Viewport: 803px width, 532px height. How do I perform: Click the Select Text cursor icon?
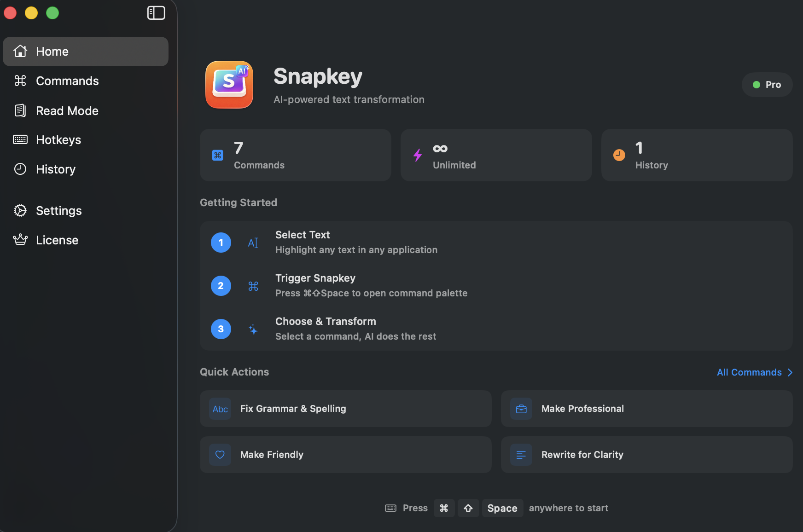click(253, 243)
